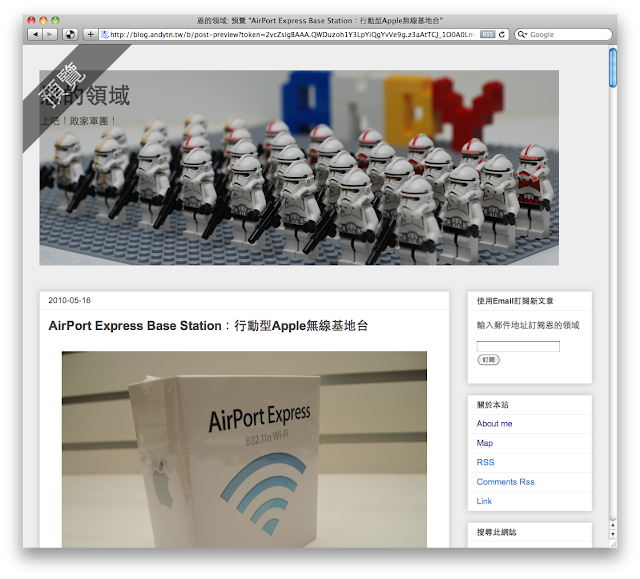Click the LEGO stormtrooper header banner
Image resolution: width=640 pixels, height=579 pixels.
click(299, 168)
